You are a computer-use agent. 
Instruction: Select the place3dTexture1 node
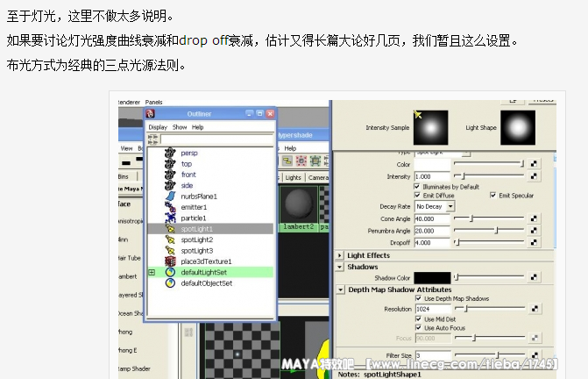pos(204,261)
